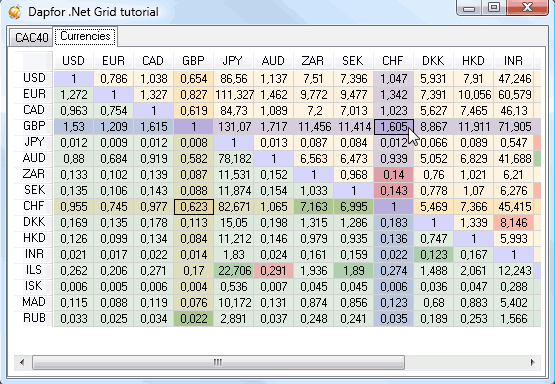Image resolution: width=555 pixels, height=384 pixels.
Task: Click cell 0,14 in ZAR row
Action: click(x=394, y=175)
